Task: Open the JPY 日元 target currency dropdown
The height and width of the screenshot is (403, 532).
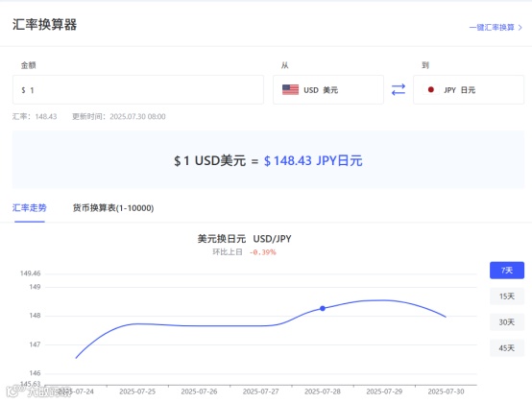Action: 469,90
